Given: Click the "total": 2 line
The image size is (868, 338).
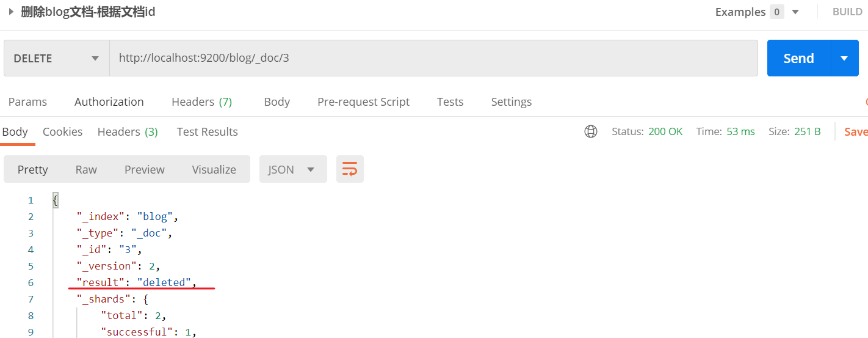Looking at the screenshot, I should [x=134, y=315].
